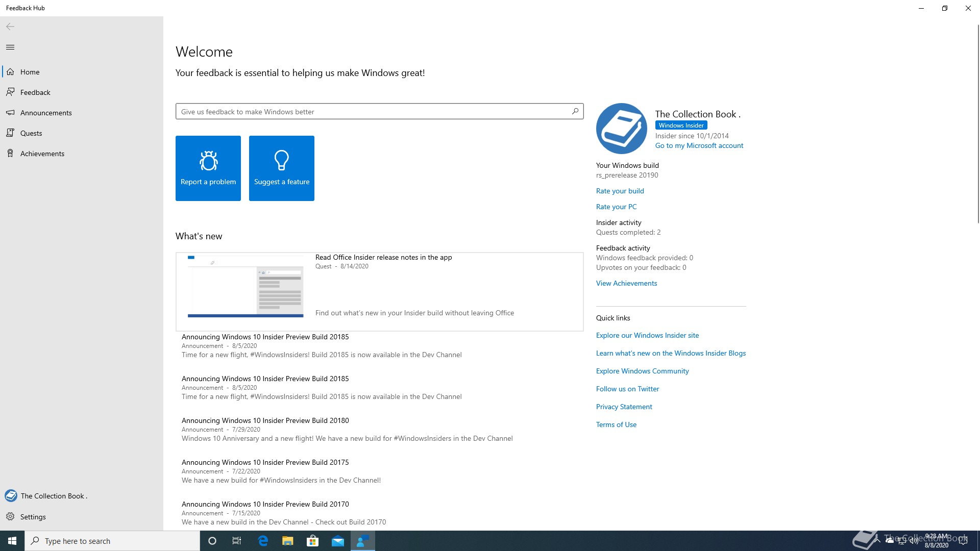Click the back arrow icon
Viewport: 980px width, 551px height.
10,27
